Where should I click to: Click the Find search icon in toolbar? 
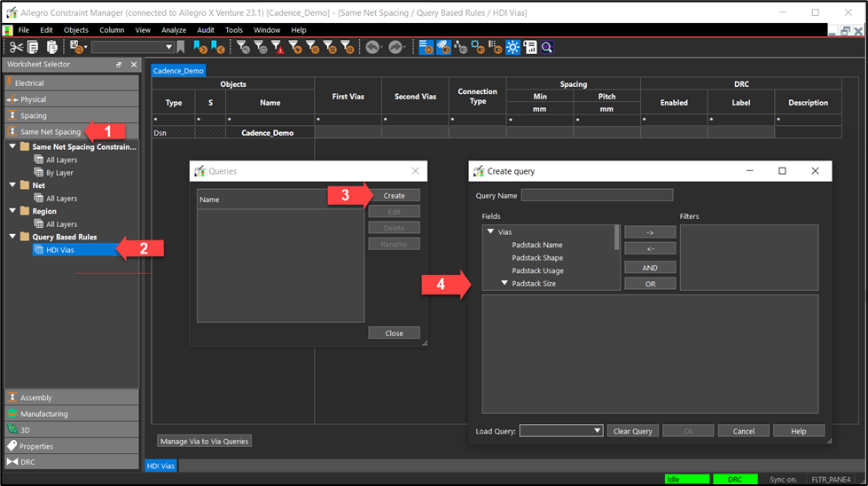point(76,48)
